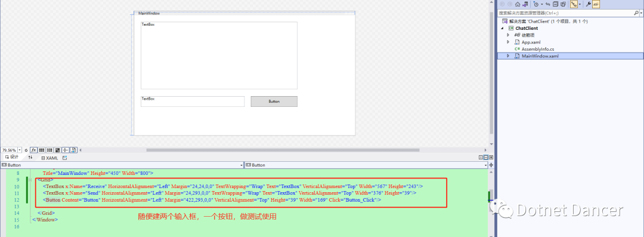The height and width of the screenshot is (237, 644).
Task: Collapse all items in Solution Explorer
Action: 555,4
